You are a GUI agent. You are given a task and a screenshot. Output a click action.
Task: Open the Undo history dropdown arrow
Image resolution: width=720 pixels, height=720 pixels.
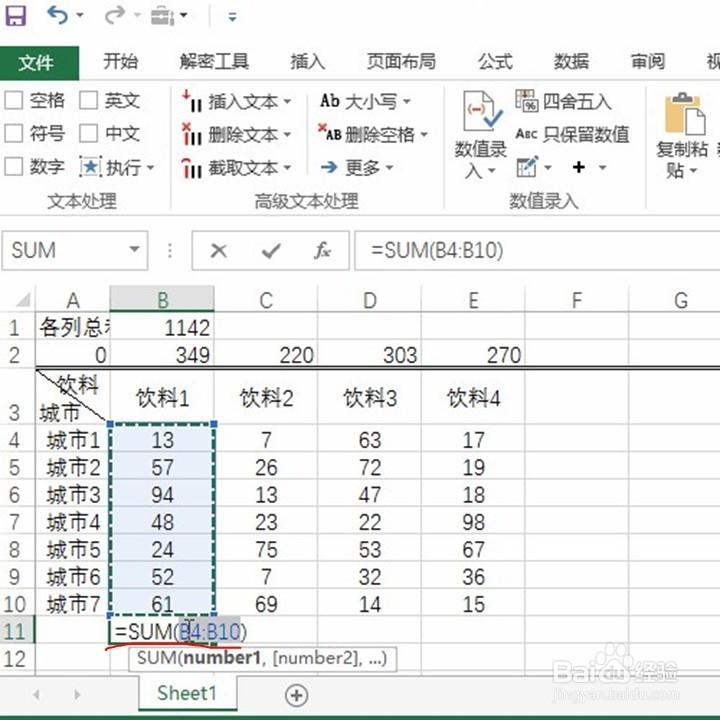pos(80,16)
